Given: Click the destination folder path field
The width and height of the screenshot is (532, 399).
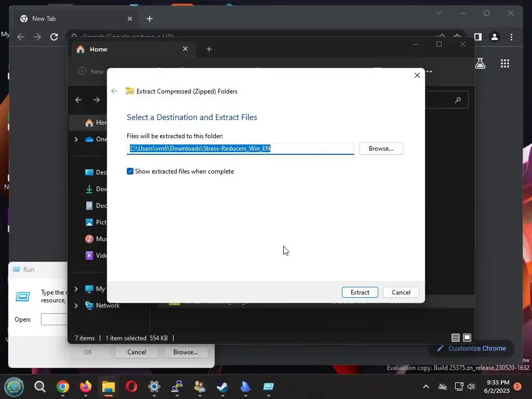Looking at the screenshot, I should [x=240, y=149].
